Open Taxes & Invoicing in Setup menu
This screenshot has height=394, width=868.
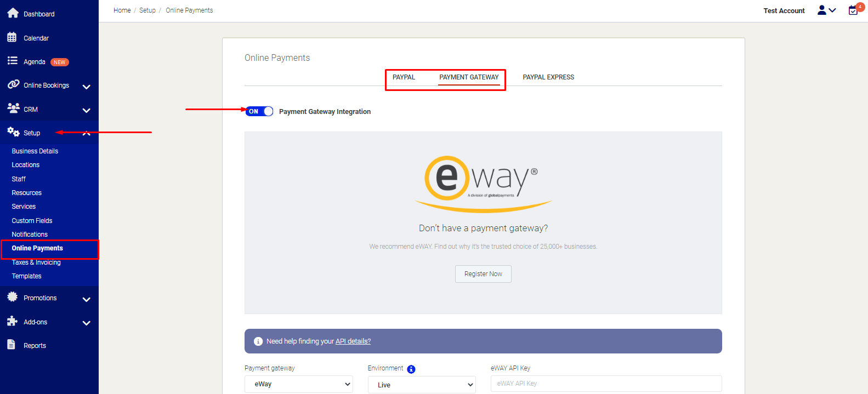click(36, 262)
